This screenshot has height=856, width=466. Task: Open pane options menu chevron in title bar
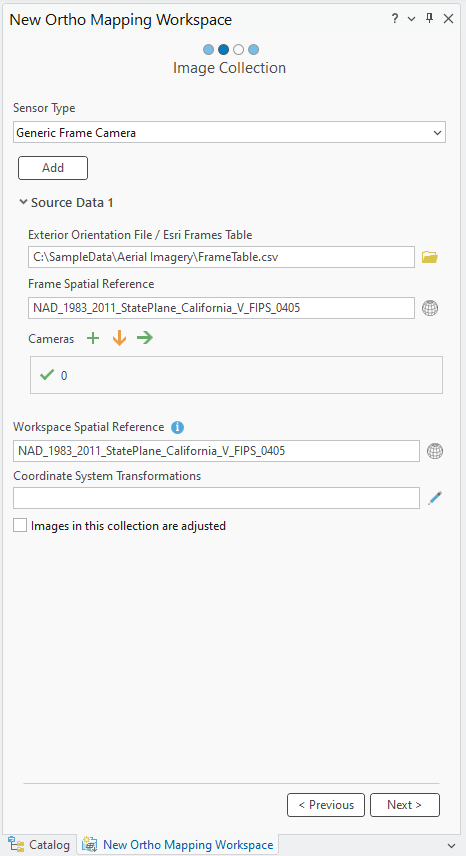(412, 19)
